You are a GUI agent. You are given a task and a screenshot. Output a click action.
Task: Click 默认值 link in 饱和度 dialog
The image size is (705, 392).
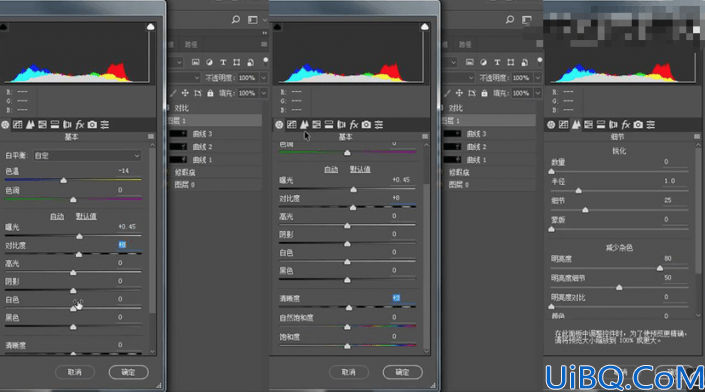click(x=360, y=169)
